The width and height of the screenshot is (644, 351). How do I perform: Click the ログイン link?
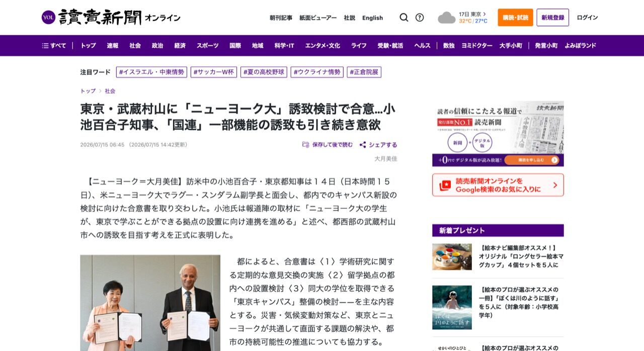coord(587,18)
